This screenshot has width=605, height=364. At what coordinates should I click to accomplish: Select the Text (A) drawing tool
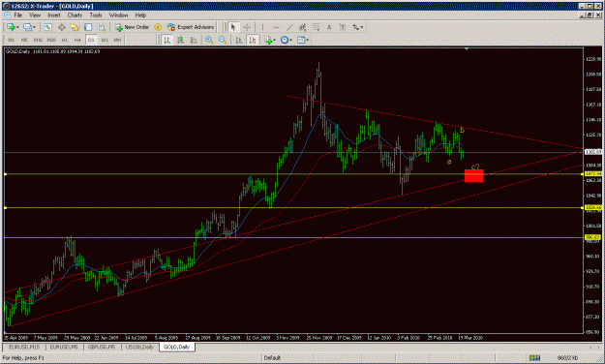(329, 27)
